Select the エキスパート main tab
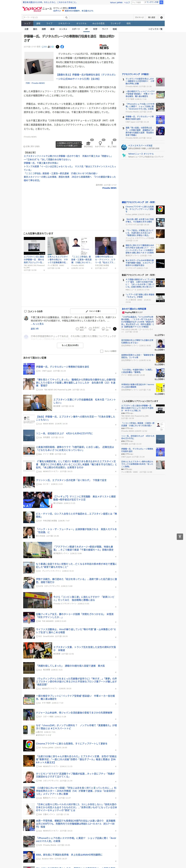Screen dimensions: 186x868 (x=64, y=24)
